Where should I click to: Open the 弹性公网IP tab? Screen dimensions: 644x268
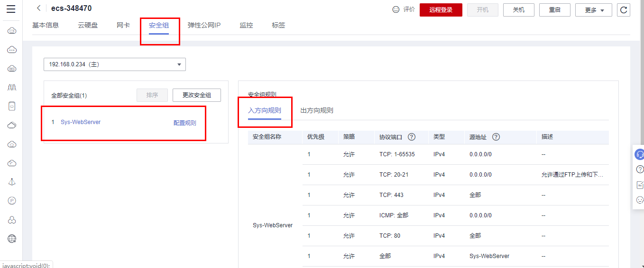pyautogui.click(x=204, y=25)
